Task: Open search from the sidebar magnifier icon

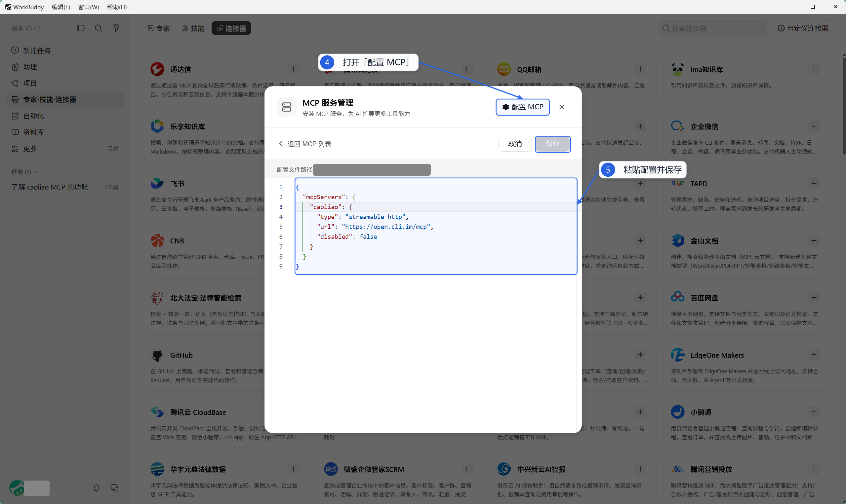Action: click(x=99, y=28)
